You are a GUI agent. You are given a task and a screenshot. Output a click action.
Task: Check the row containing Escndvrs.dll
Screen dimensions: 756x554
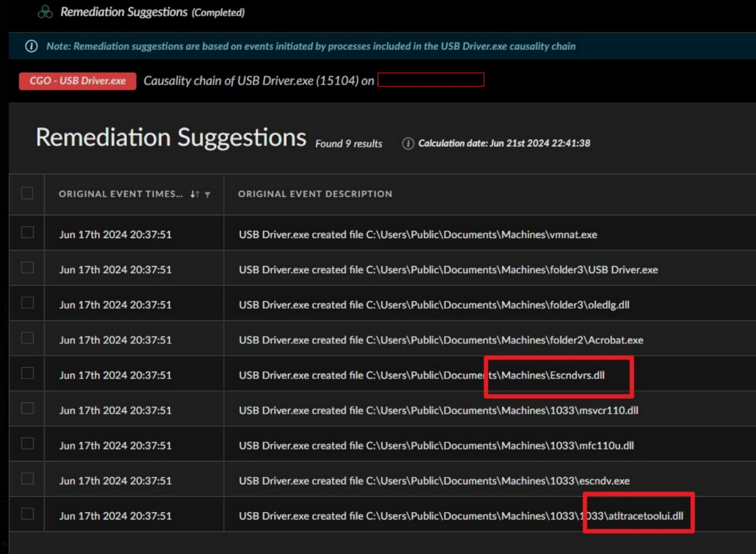pyautogui.click(x=26, y=371)
